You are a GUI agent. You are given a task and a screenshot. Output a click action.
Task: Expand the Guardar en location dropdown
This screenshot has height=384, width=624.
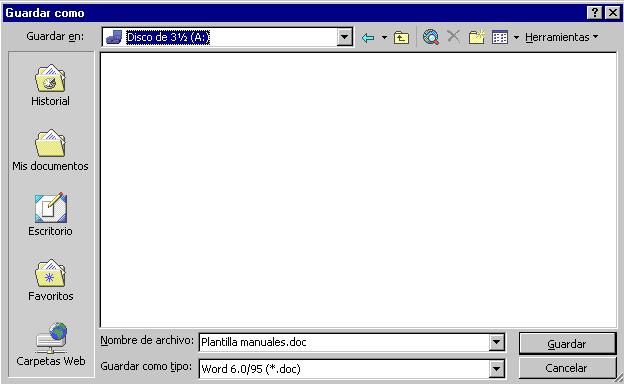345,37
